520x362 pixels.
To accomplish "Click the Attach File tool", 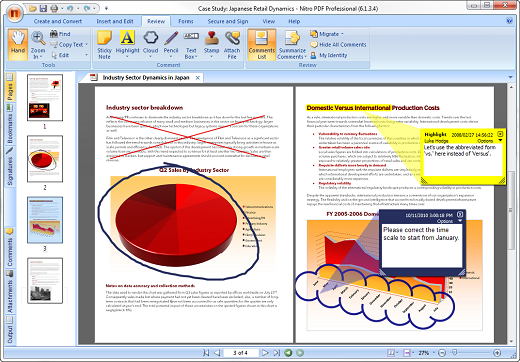I will tap(232, 45).
